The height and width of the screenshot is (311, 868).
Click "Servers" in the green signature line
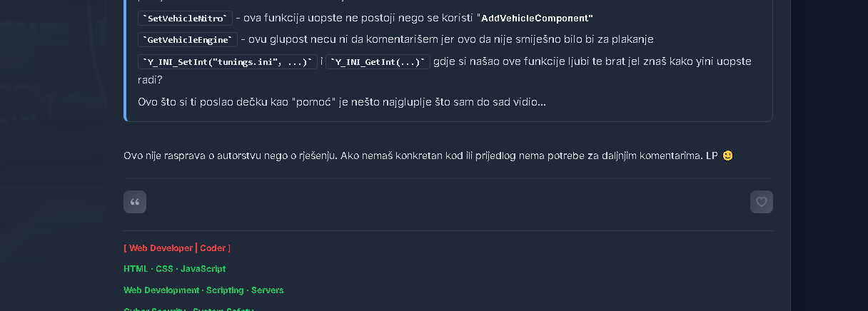point(267,290)
